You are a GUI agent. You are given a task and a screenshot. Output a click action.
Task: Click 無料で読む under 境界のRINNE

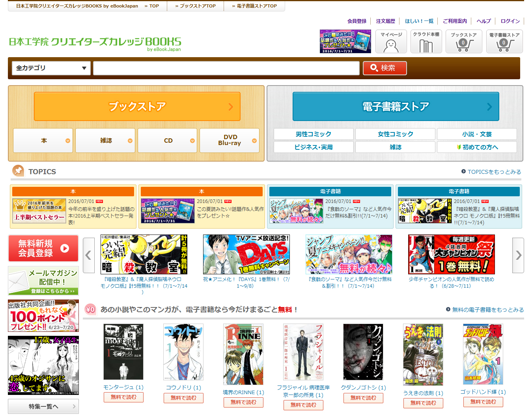point(243,402)
